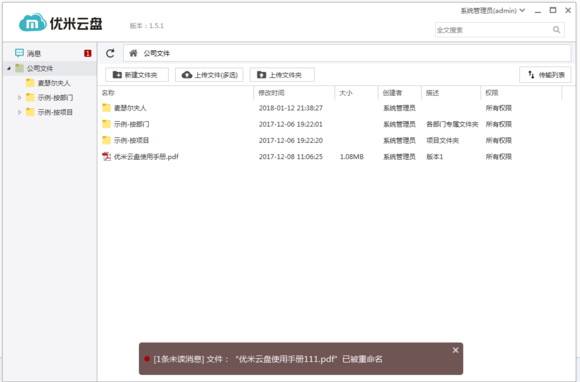This screenshot has height=382, width=580.
Task: Click the refresh icon next to path bar
Action: tap(110, 53)
